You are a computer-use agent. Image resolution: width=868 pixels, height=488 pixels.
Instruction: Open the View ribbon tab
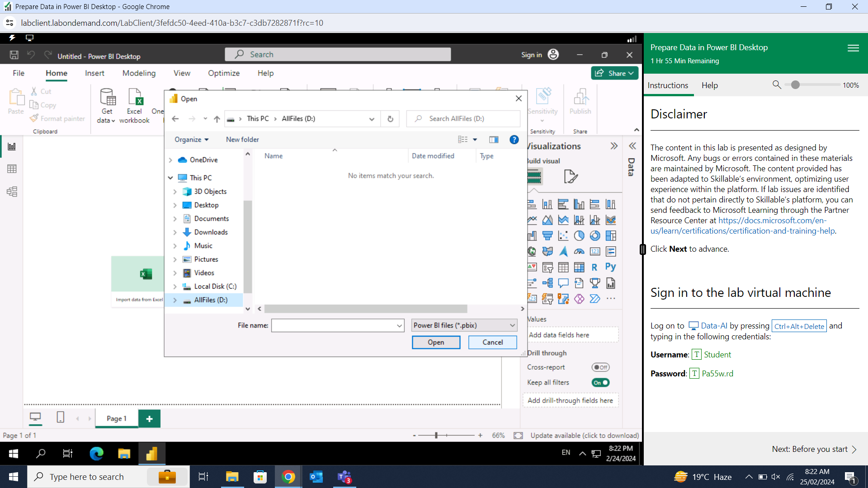182,73
